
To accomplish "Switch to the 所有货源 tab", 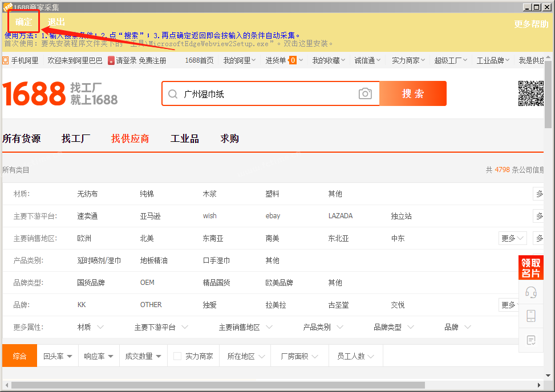I will (x=22, y=138).
